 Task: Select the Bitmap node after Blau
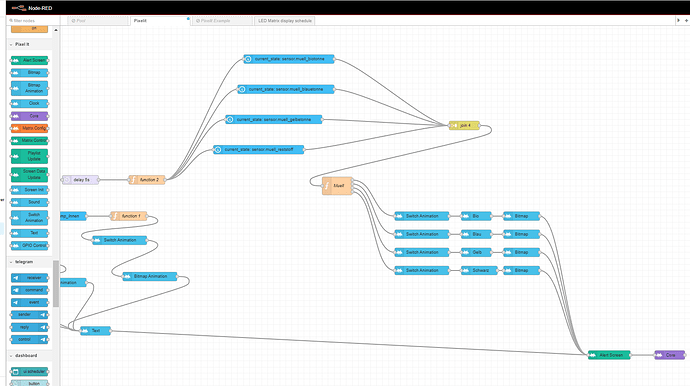[x=521, y=234]
